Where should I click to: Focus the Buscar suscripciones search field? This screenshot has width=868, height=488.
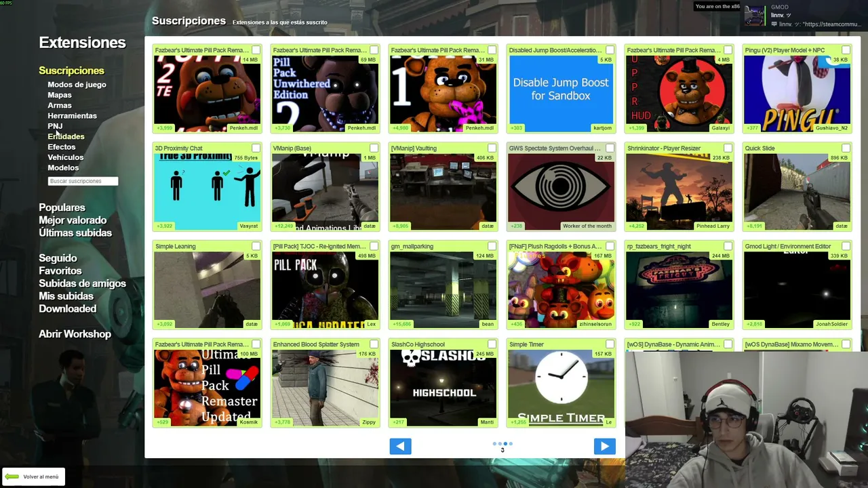(x=83, y=181)
